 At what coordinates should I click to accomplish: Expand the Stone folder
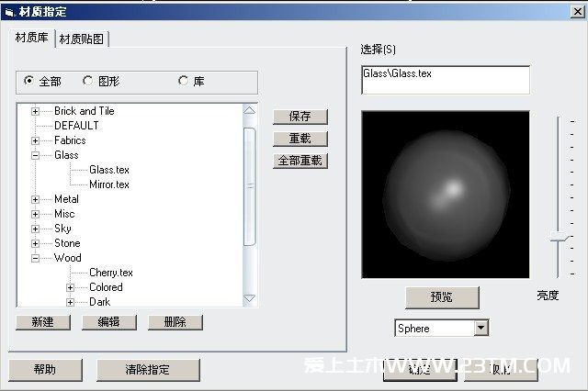pyautogui.click(x=35, y=243)
